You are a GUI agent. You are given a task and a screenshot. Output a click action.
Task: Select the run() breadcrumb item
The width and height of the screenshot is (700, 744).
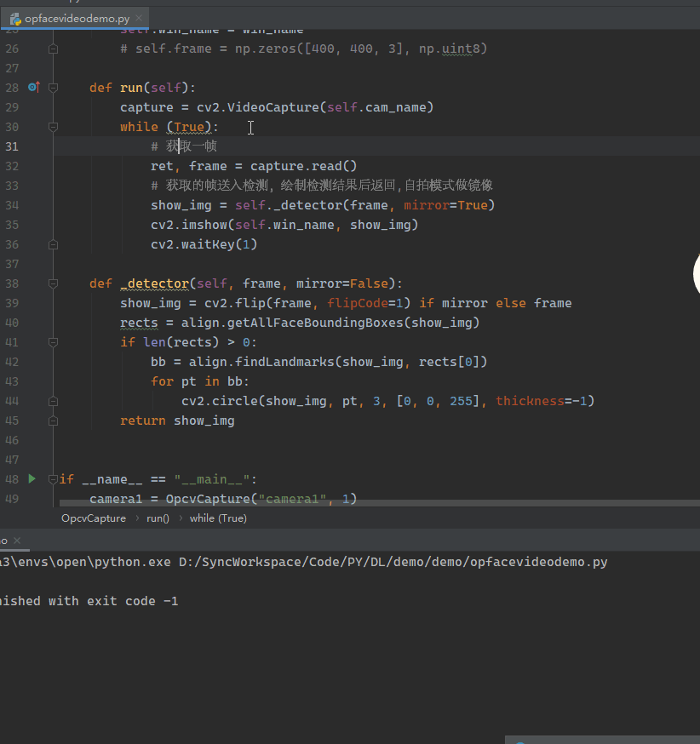click(158, 518)
